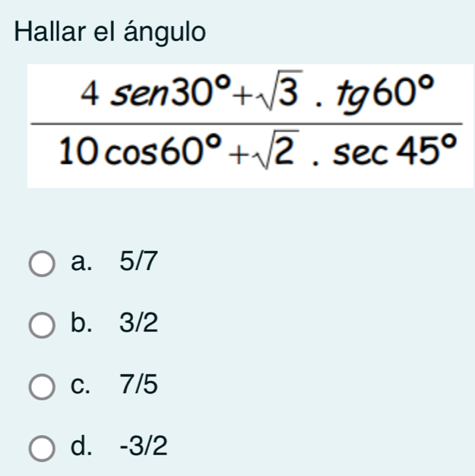Screen dimensions: 475x476
Task: Click the "a." option letter label
Action: point(81,263)
